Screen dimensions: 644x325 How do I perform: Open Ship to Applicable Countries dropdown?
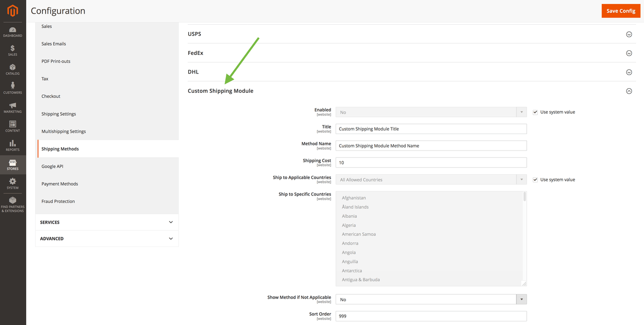[x=431, y=179]
